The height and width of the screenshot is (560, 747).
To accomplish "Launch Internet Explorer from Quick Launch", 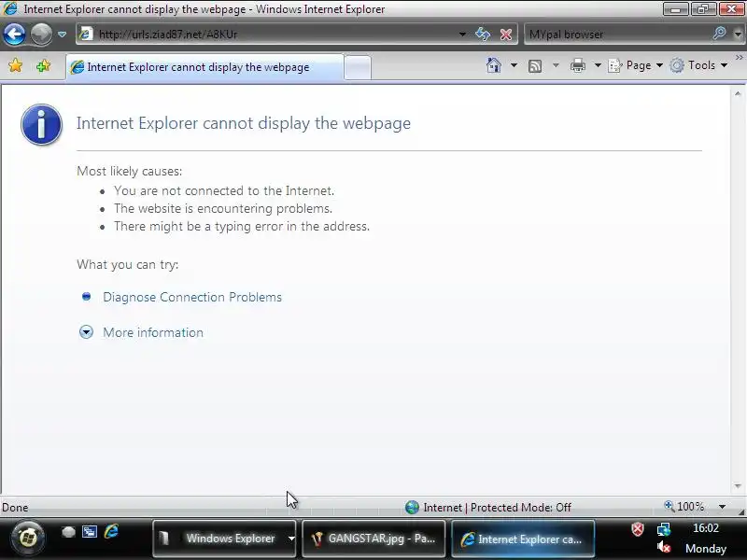I will pyautogui.click(x=111, y=531).
